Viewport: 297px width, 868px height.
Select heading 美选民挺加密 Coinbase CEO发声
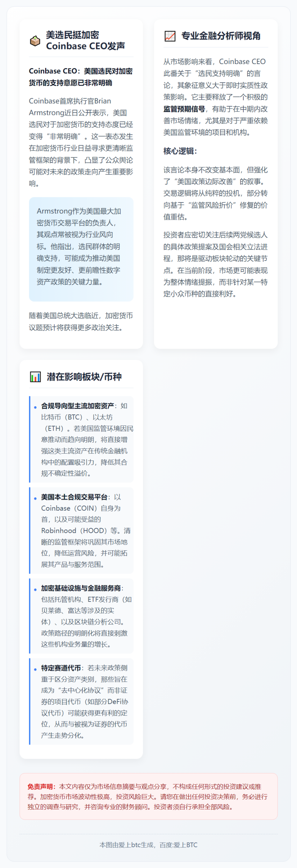click(86, 40)
